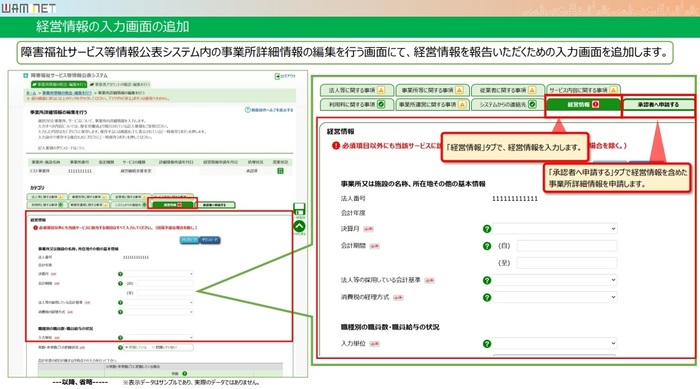This screenshot has width=700, height=389.
Task: Click 決算月 help icon in enlarged view
Action: [x=487, y=229]
